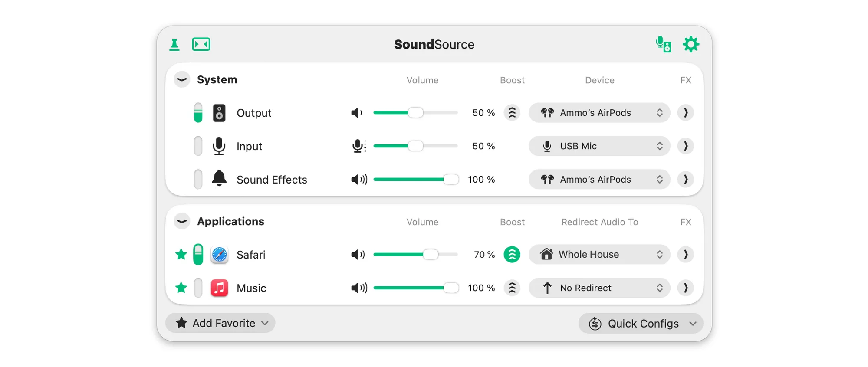Click the Output speaker device icon

click(219, 113)
